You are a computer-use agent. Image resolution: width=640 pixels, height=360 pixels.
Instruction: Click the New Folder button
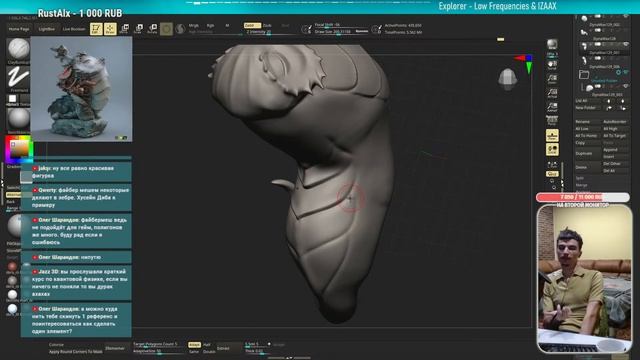click(x=588, y=108)
